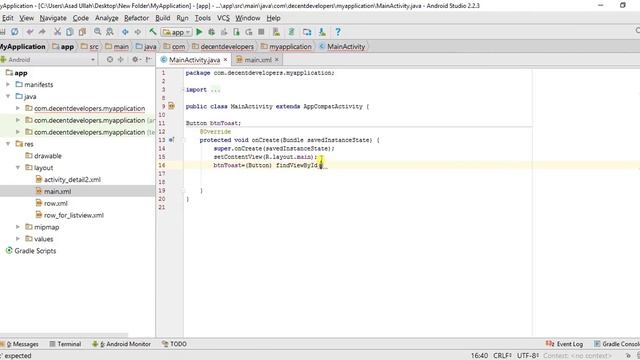Click the Find magnifier icon

[98, 32]
